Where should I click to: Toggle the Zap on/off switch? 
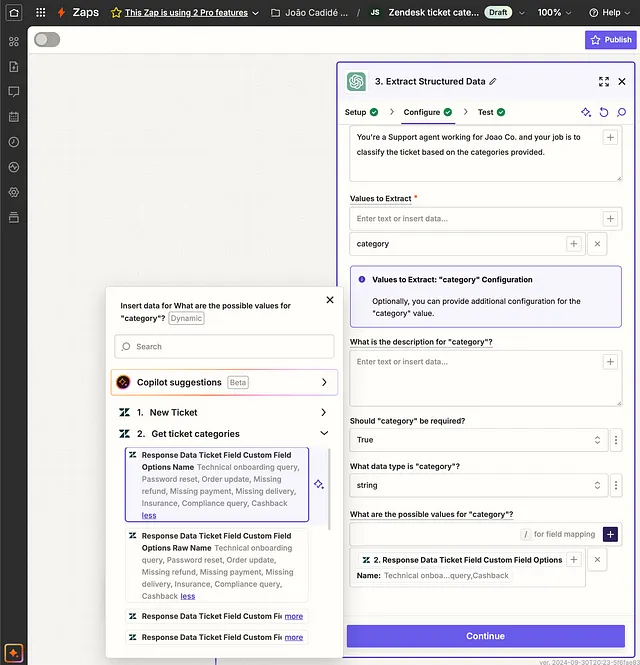point(47,40)
